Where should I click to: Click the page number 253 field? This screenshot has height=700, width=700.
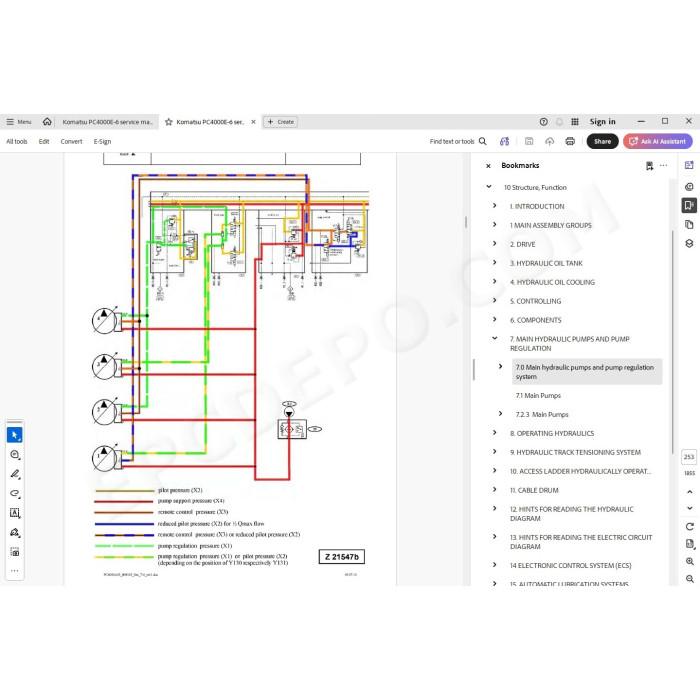[689, 457]
